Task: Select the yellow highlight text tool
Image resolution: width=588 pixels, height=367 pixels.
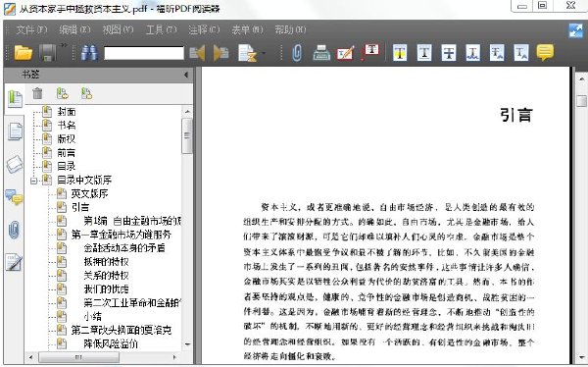Action: pyautogui.click(x=400, y=53)
